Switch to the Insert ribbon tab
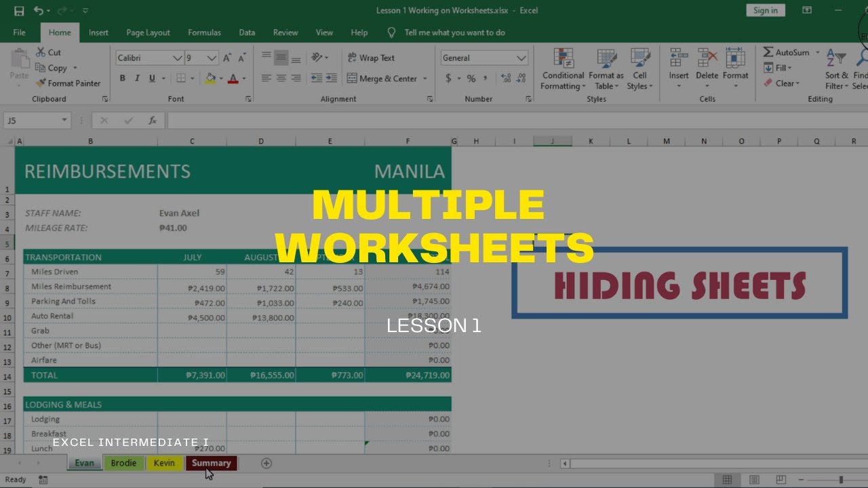Viewport: 868px width, 488px height. [x=98, y=33]
